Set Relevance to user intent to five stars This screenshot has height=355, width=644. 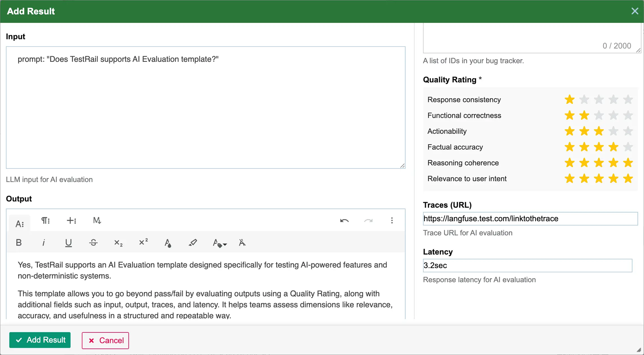click(x=628, y=178)
